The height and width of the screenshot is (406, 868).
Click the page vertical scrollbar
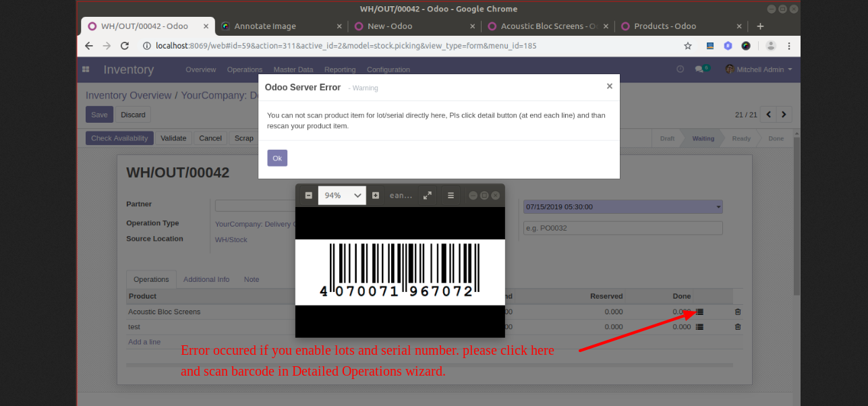[x=797, y=216]
